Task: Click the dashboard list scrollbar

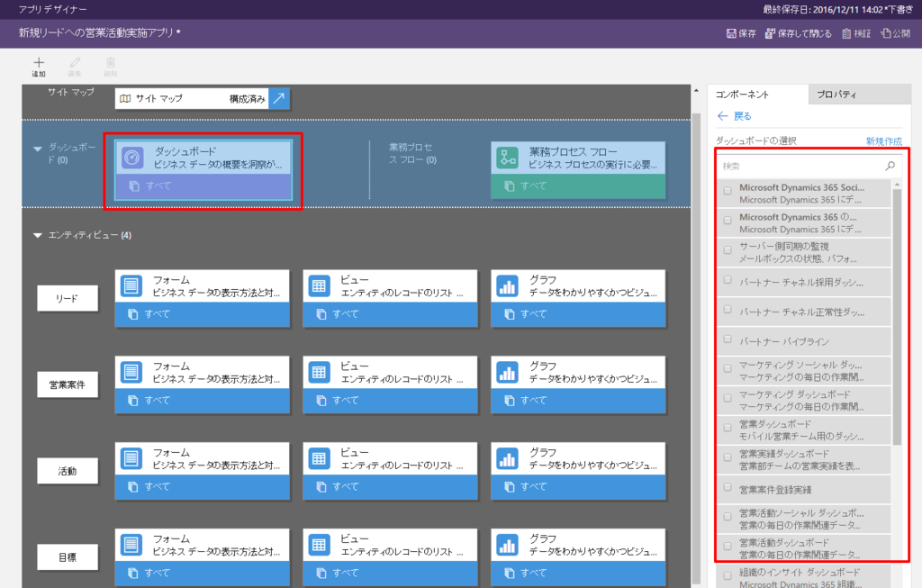Action: pos(897,316)
